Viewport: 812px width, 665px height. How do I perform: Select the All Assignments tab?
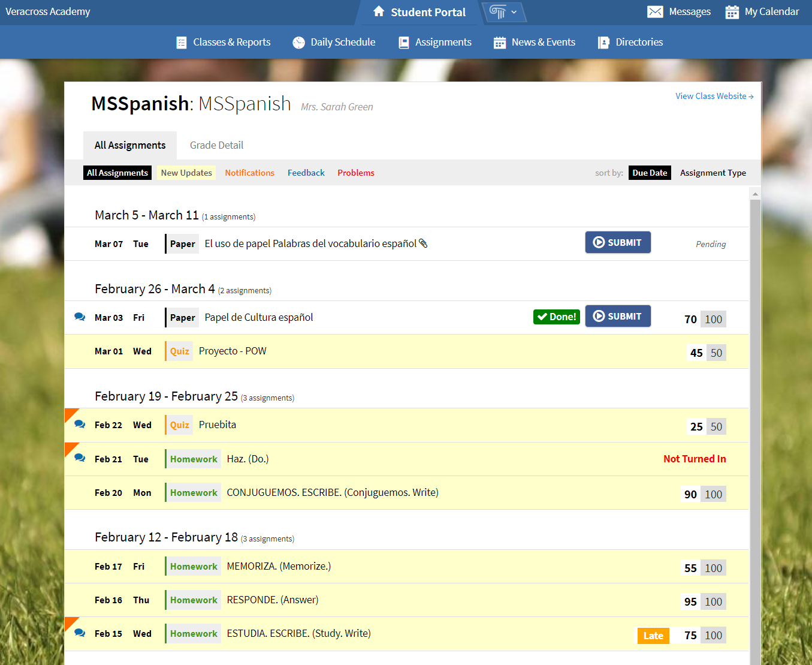pyautogui.click(x=129, y=145)
